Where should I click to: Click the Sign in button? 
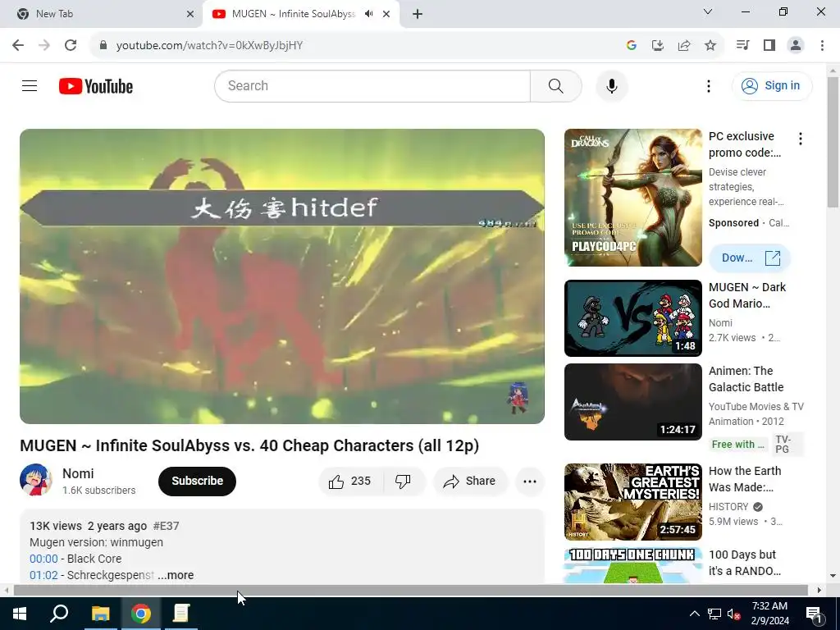[772, 85]
